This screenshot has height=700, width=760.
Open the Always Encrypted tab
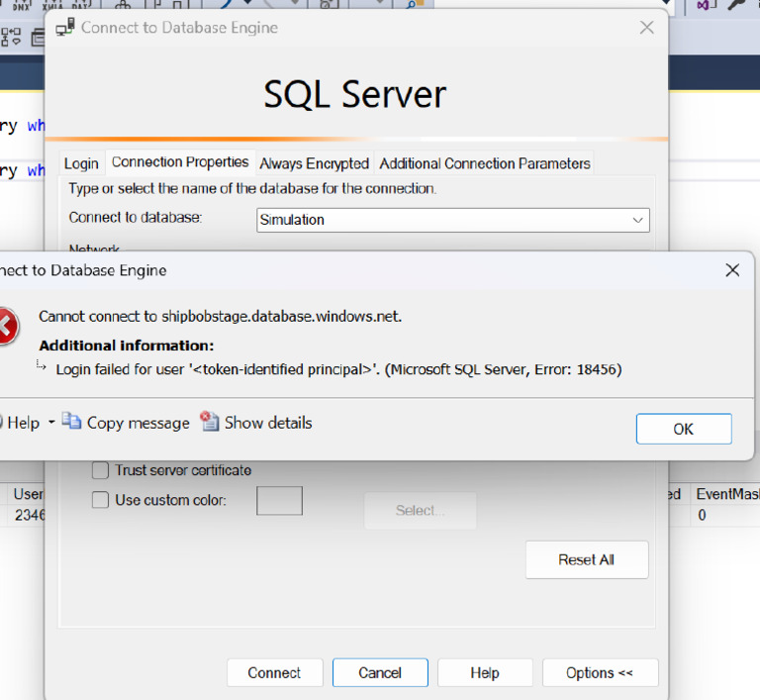click(314, 163)
